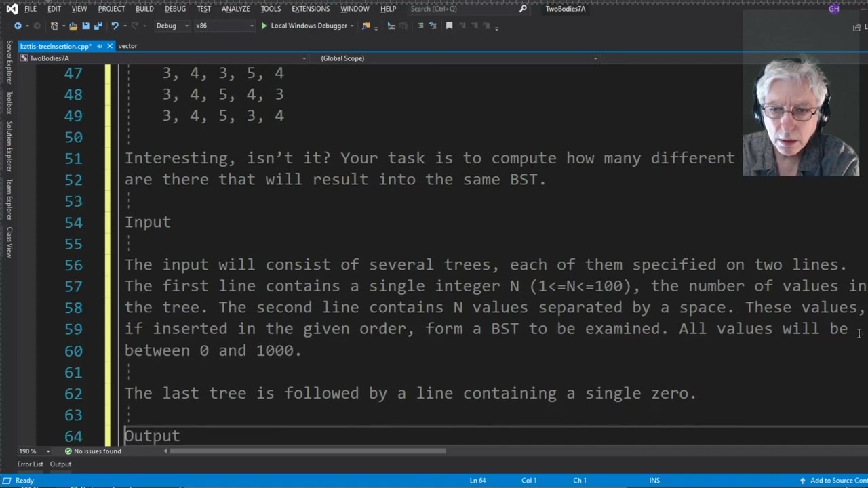Open the TOOLS menu

[271, 9]
